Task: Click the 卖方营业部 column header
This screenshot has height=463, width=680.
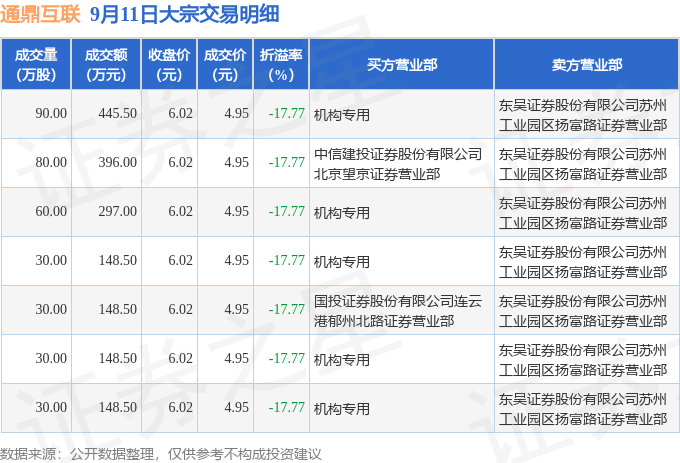Action: pos(587,65)
